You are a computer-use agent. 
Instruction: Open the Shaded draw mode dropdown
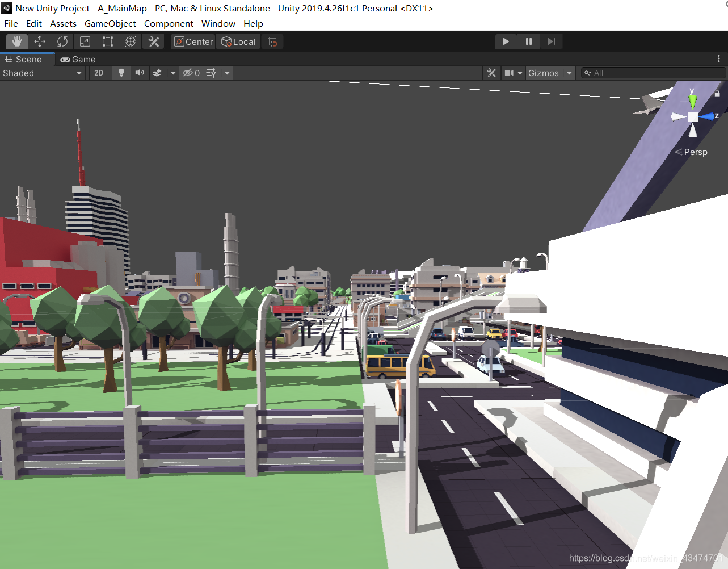pyautogui.click(x=43, y=73)
